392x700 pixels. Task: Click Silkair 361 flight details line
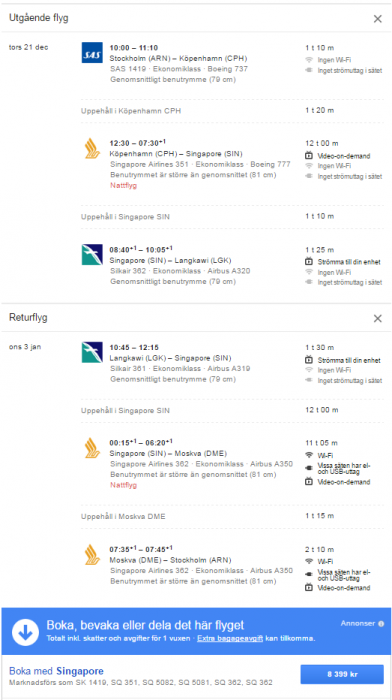click(180, 369)
